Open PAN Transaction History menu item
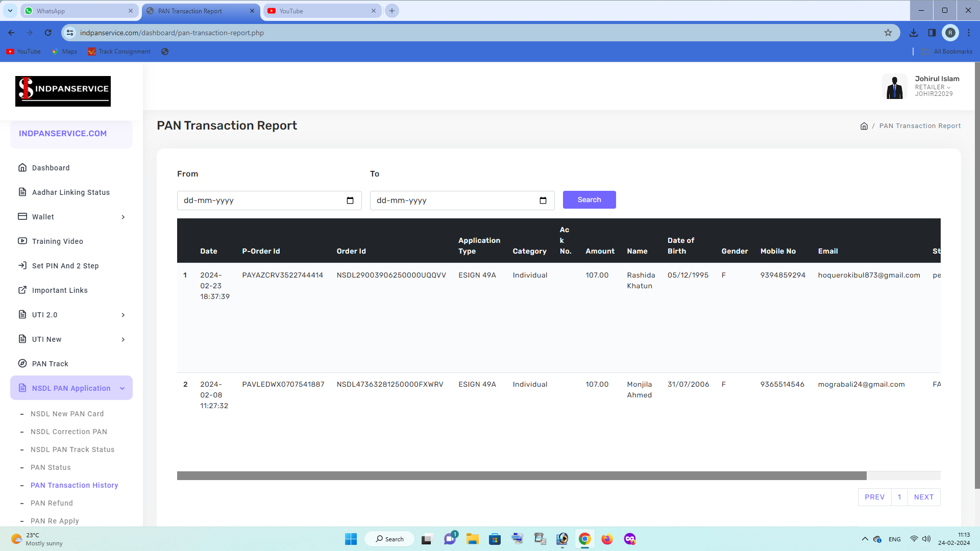Screen dimensions: 980x551 (x=74, y=485)
